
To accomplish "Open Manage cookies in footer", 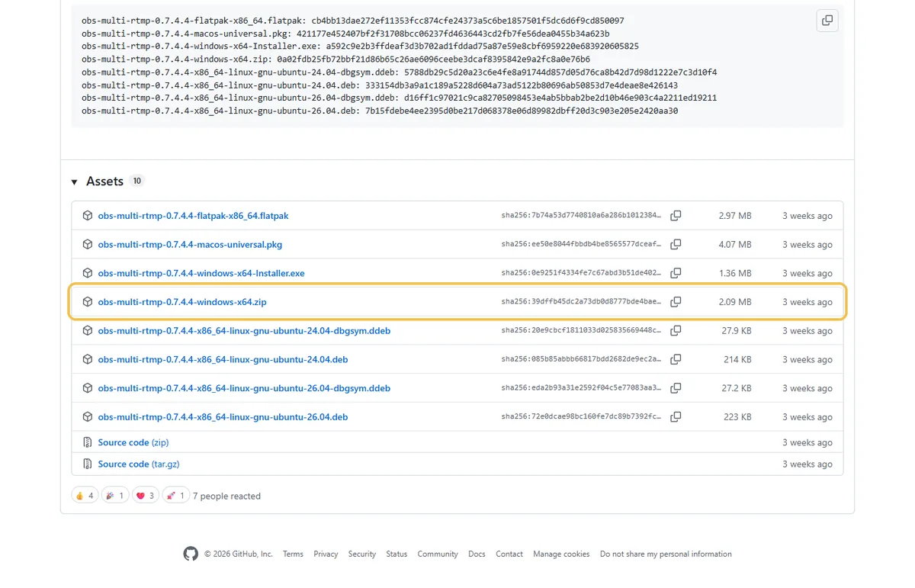I will point(561,554).
